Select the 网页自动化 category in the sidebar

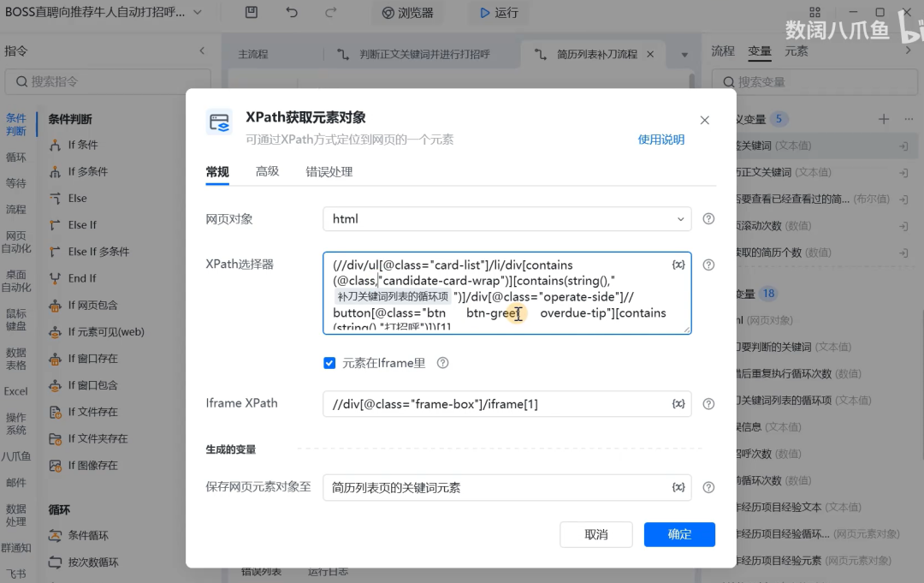coord(16,241)
